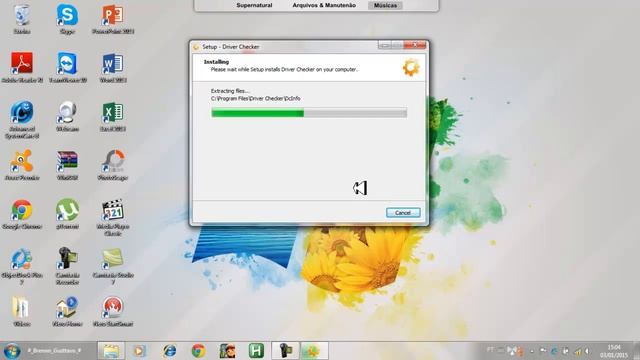Launch the TeamViewer desktop shortcut
Viewport: 640px width, 360px height.
coord(67,68)
